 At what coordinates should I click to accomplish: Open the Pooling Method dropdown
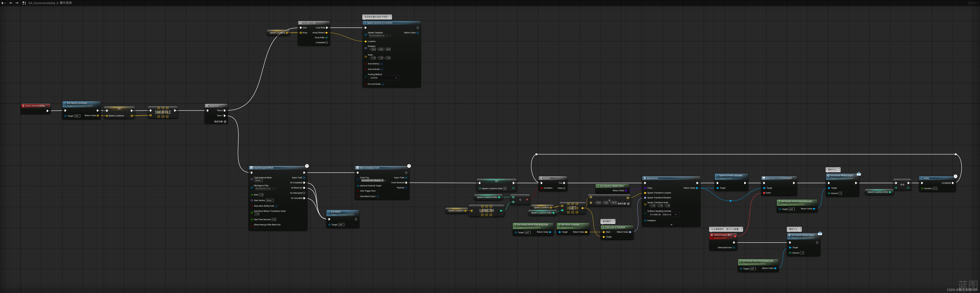[384, 78]
